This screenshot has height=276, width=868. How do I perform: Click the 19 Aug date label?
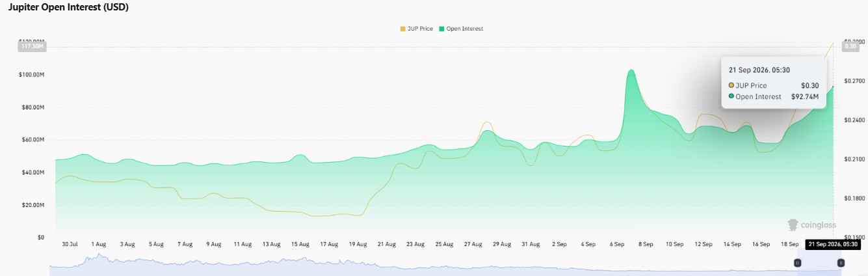(358, 244)
